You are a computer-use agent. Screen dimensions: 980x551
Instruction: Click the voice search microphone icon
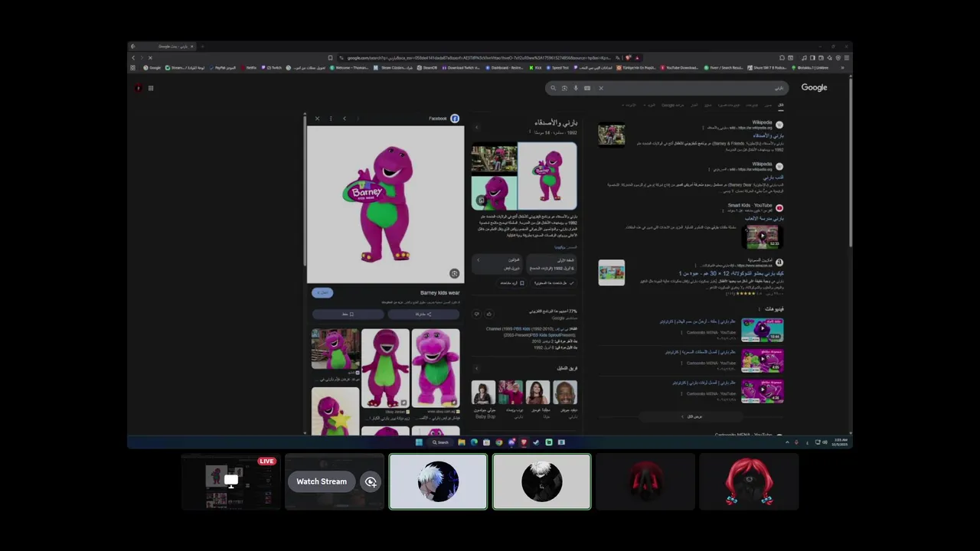[x=576, y=88]
